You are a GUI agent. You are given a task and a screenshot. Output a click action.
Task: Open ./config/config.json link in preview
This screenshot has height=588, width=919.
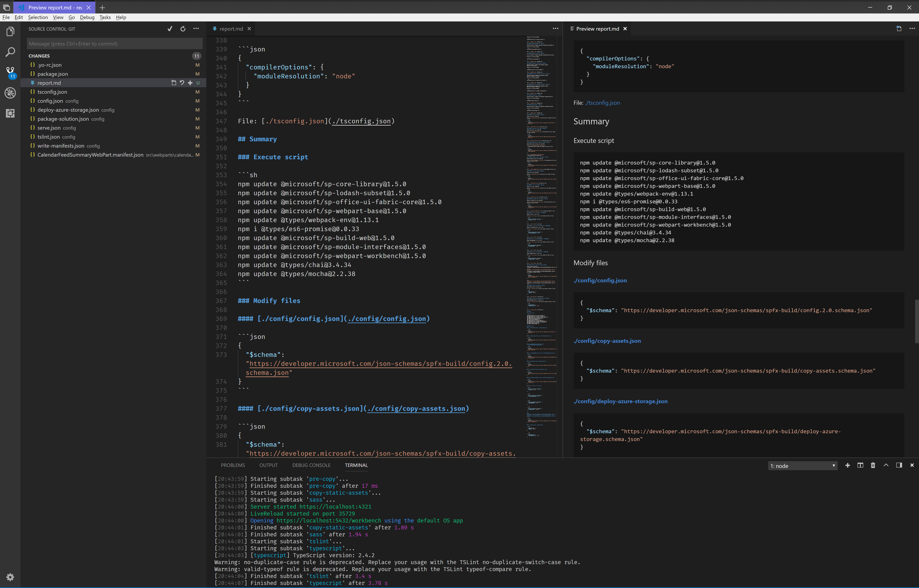(600, 280)
